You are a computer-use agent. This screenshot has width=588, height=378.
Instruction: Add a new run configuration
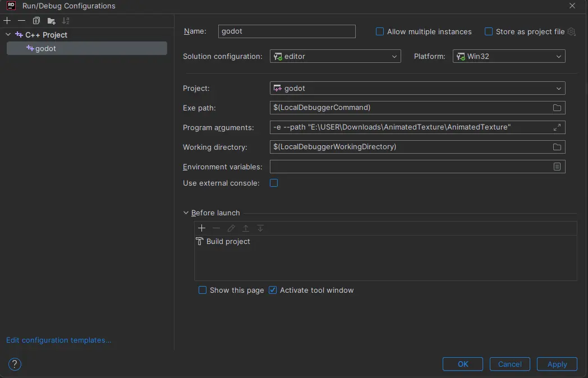click(7, 21)
